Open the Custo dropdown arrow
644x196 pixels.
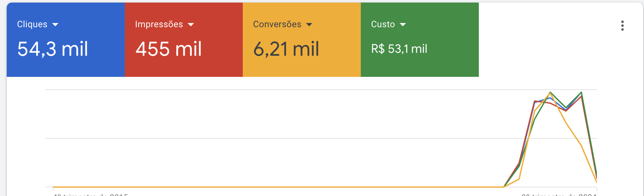coord(403,25)
